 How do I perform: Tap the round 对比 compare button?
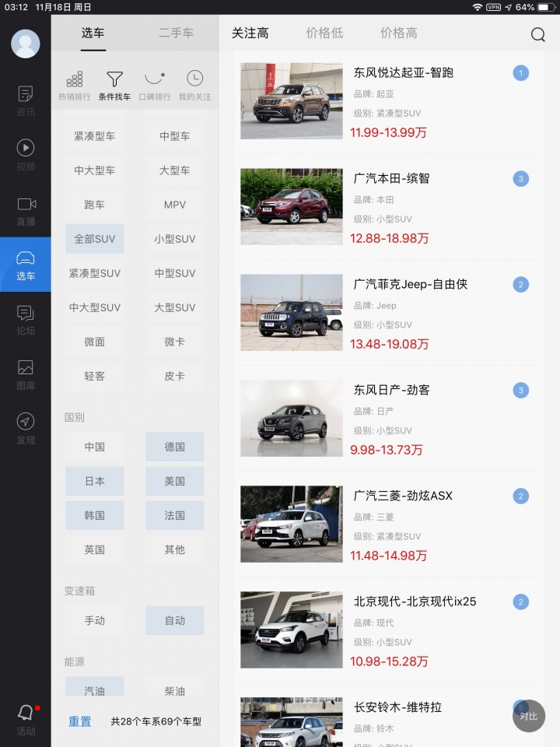tap(529, 716)
